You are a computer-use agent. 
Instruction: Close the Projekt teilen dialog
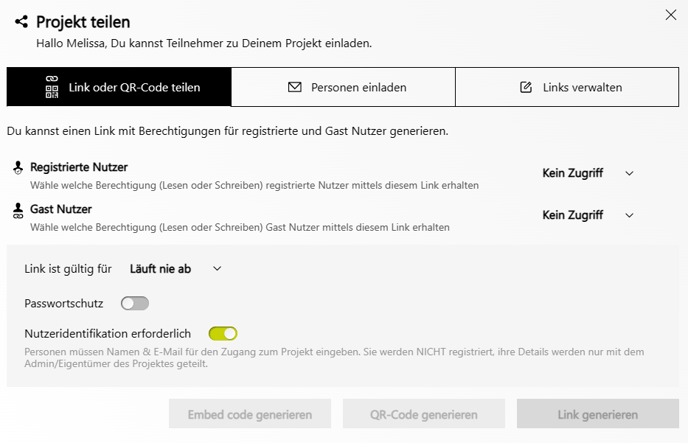pos(670,15)
